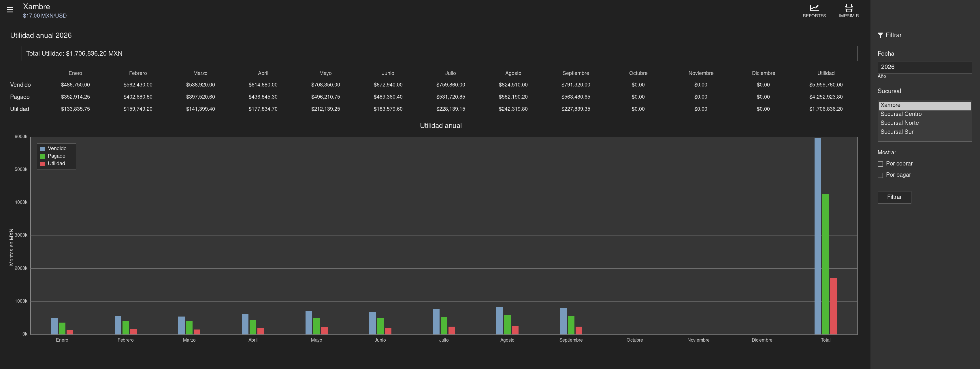
Task: Toggle Pagado legend green swatch
Action: (x=43, y=156)
